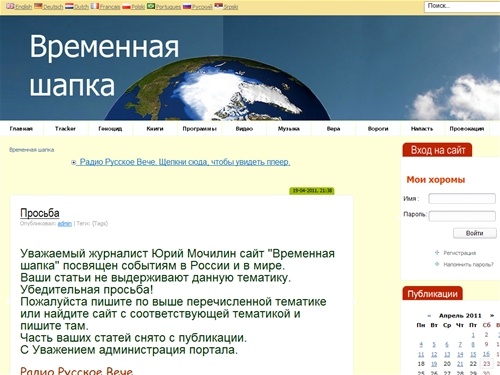The height and width of the screenshot is (375, 500).
Task: Click the Публикации tab header
Action: (x=432, y=294)
